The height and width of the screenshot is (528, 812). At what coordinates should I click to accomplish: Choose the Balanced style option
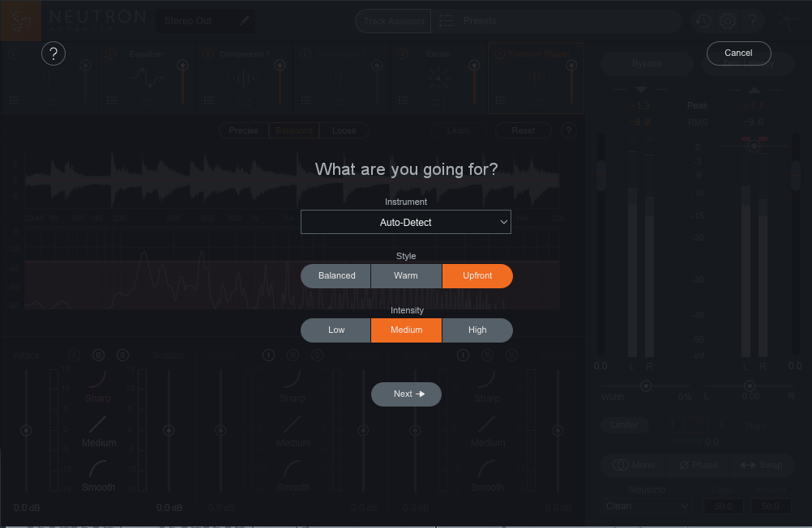pyautogui.click(x=336, y=276)
